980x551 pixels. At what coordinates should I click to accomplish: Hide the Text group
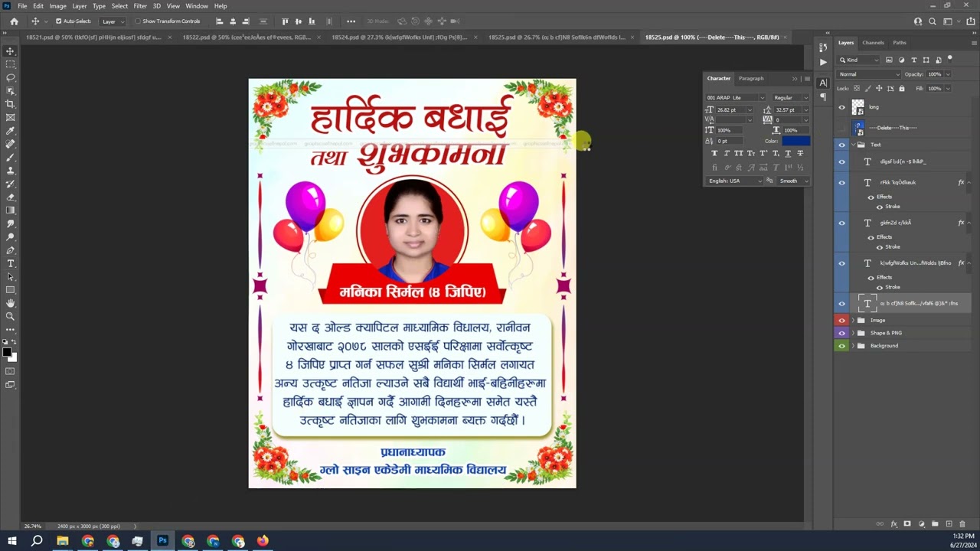[x=842, y=145]
